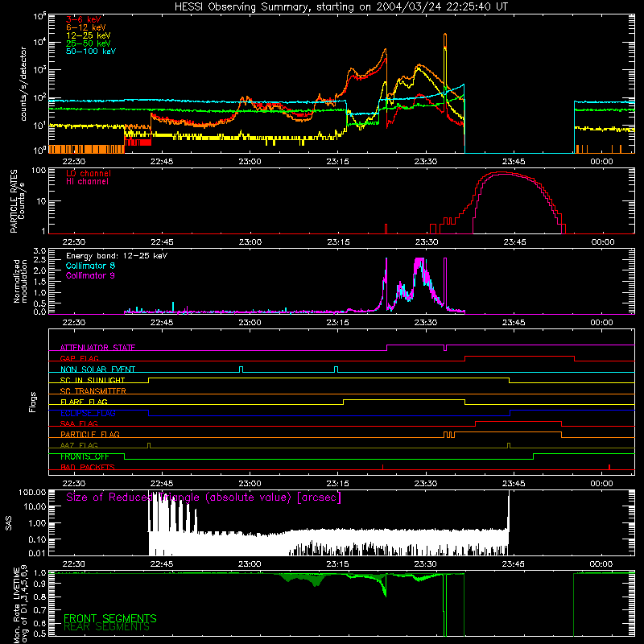This screenshot has height=644, width=644.
Task: Click the counts/s/detector y-axis label
Action: coord(23,84)
